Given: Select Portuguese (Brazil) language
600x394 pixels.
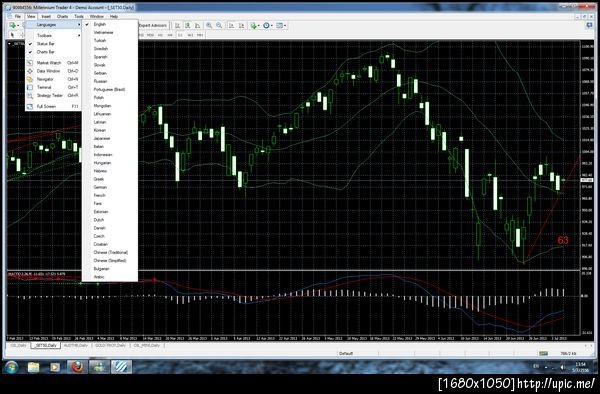Looking at the screenshot, I should click(110, 89).
